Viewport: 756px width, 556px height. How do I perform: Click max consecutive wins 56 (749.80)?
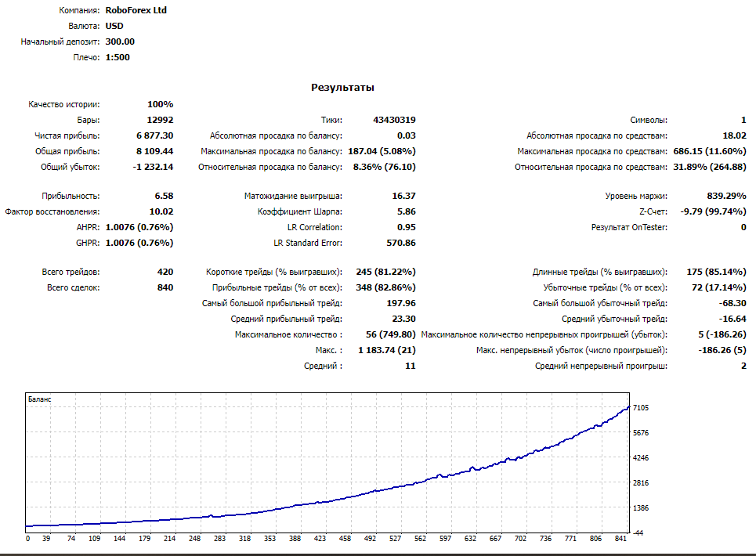tap(391, 334)
